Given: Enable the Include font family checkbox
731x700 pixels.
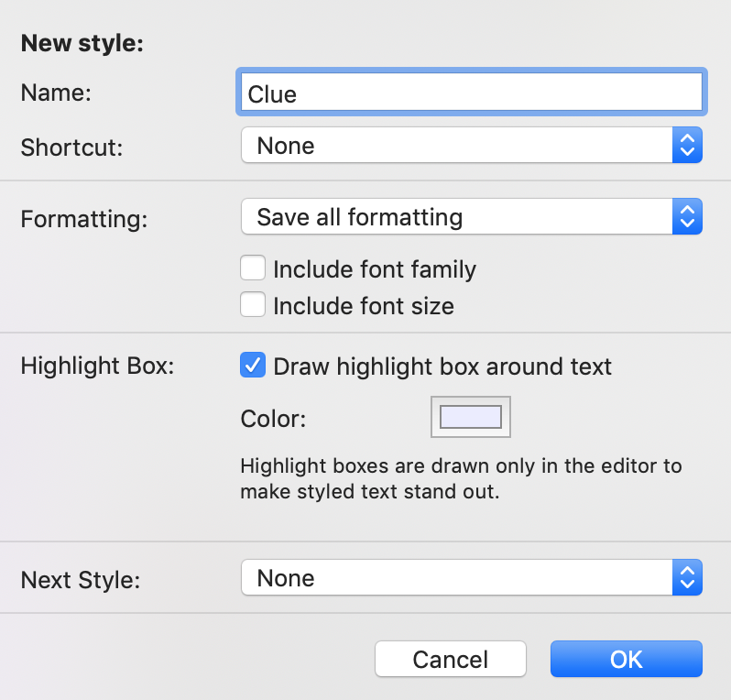Looking at the screenshot, I should click(253, 268).
